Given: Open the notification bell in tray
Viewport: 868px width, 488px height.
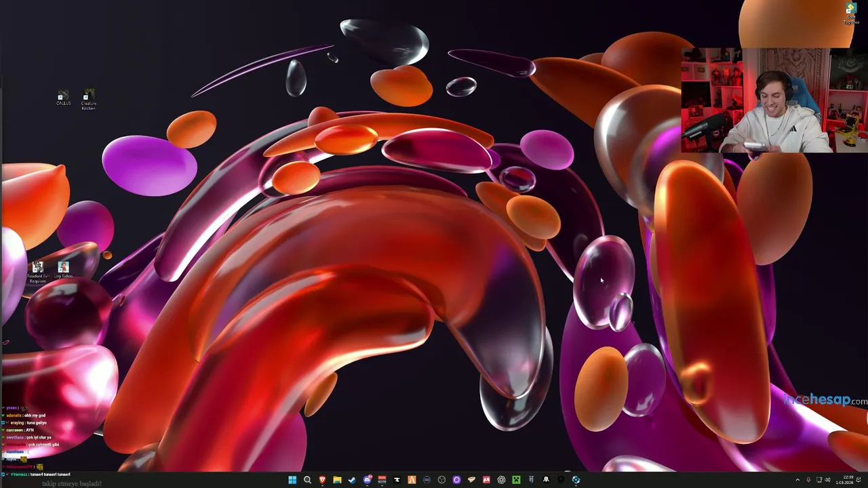Looking at the screenshot, I should pos(859,480).
